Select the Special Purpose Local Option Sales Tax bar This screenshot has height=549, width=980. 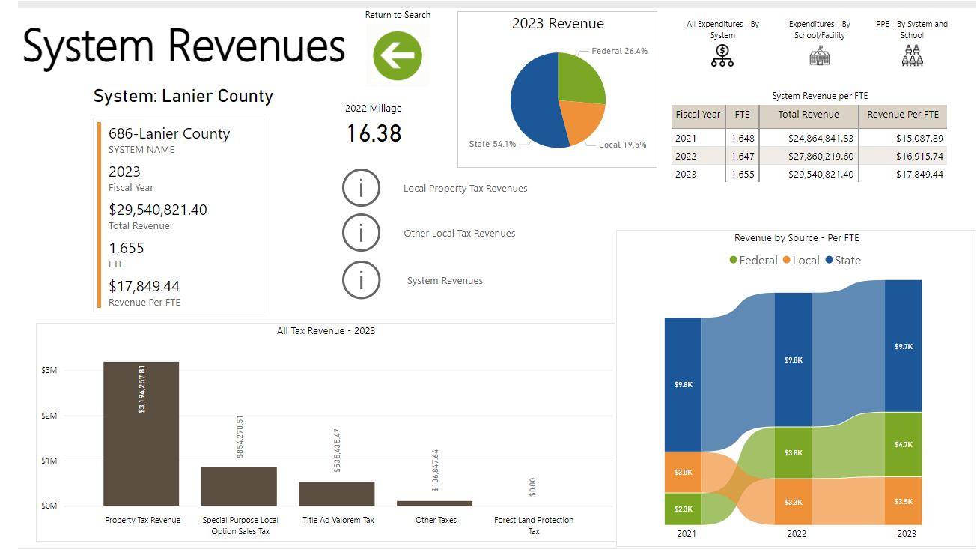pos(239,486)
